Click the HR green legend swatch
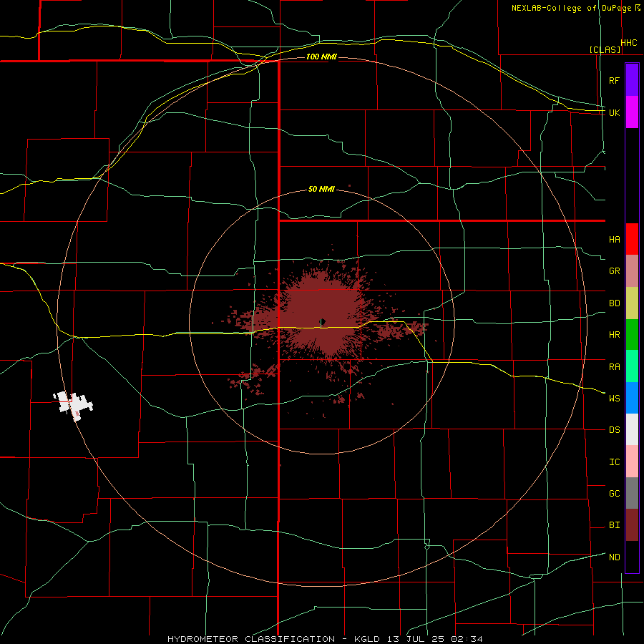This screenshot has width=644, height=644. 632,335
